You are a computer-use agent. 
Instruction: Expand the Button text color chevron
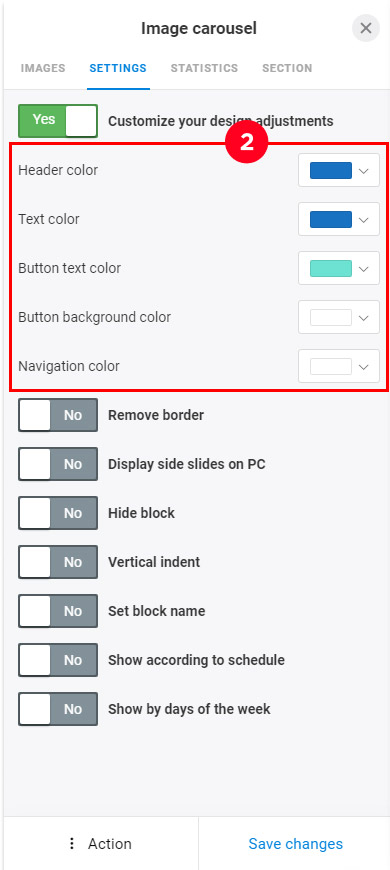point(363,269)
